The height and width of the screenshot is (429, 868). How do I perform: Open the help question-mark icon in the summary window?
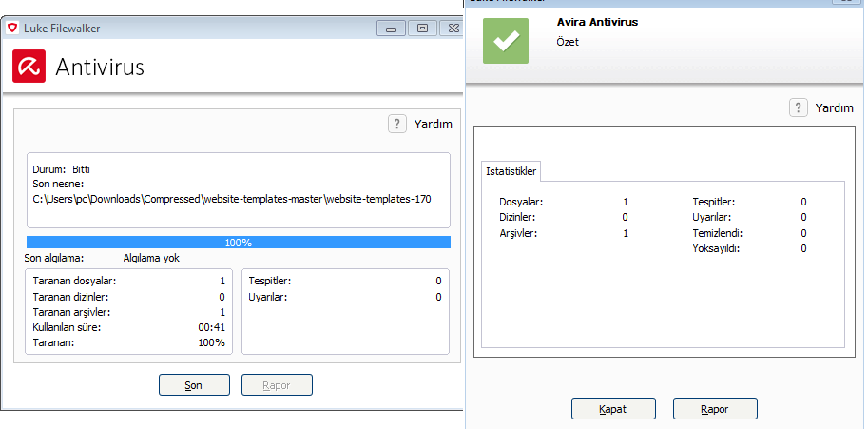(798, 107)
